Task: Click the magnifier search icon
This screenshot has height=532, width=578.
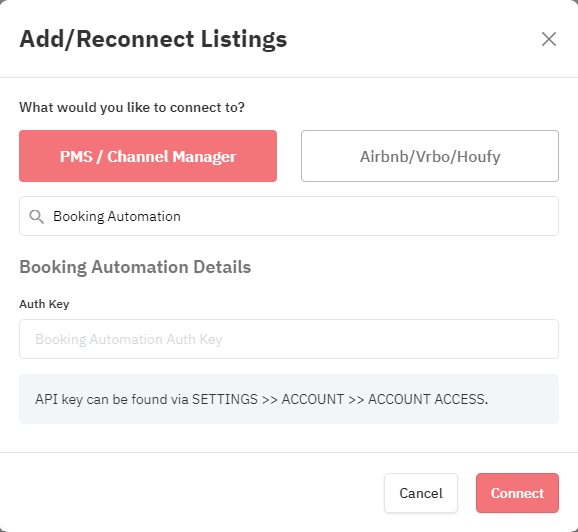Action: coord(36,217)
